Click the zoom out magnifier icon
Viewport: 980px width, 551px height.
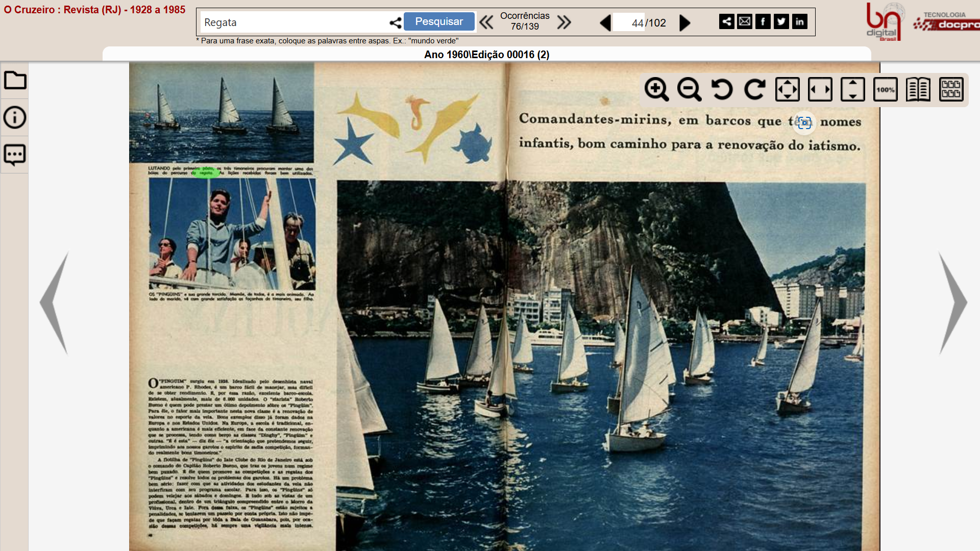tap(689, 90)
